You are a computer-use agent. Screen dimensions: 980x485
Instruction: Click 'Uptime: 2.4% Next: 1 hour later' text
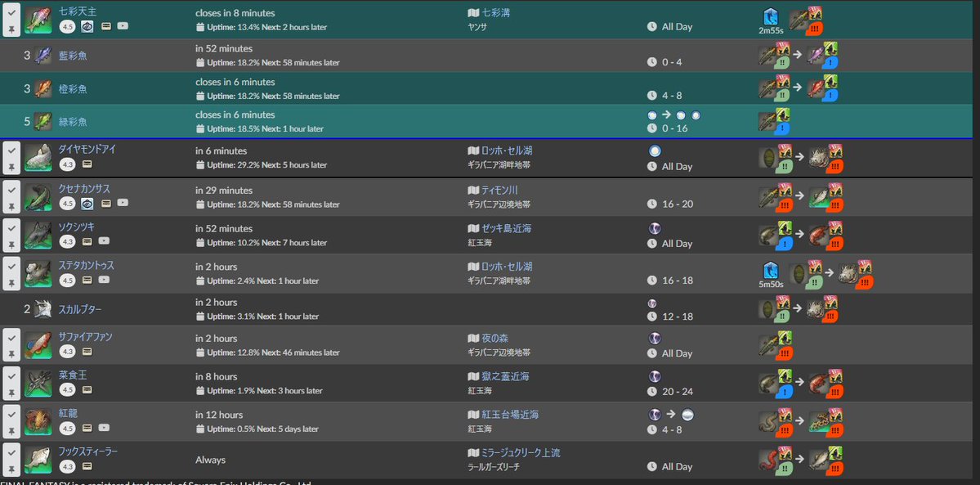pyautogui.click(x=263, y=281)
